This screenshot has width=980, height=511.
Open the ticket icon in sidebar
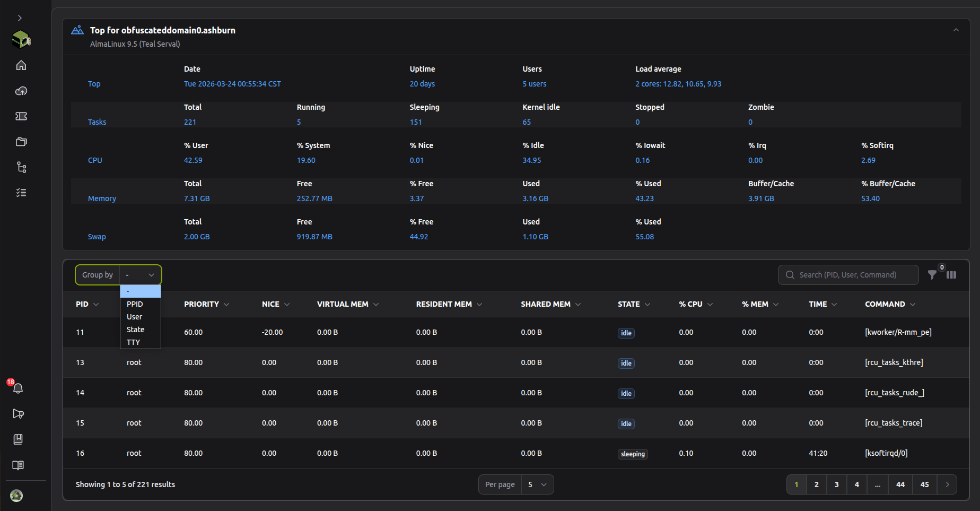pyautogui.click(x=21, y=116)
